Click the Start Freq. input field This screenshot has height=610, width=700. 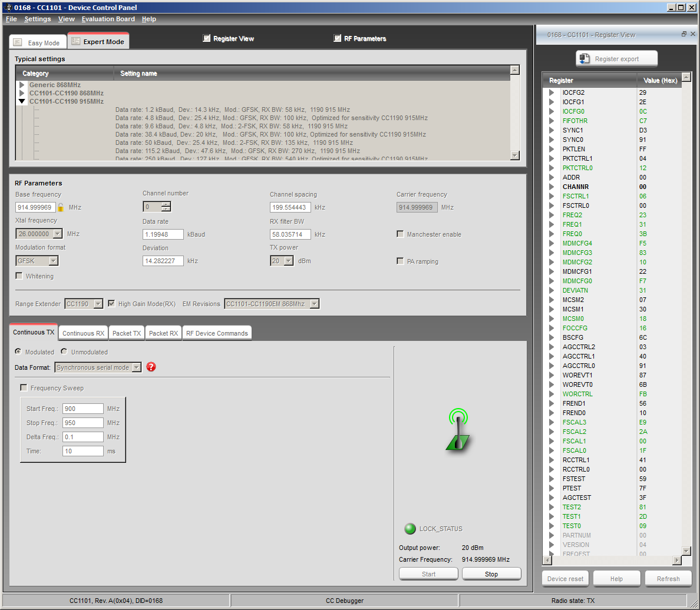(x=83, y=408)
